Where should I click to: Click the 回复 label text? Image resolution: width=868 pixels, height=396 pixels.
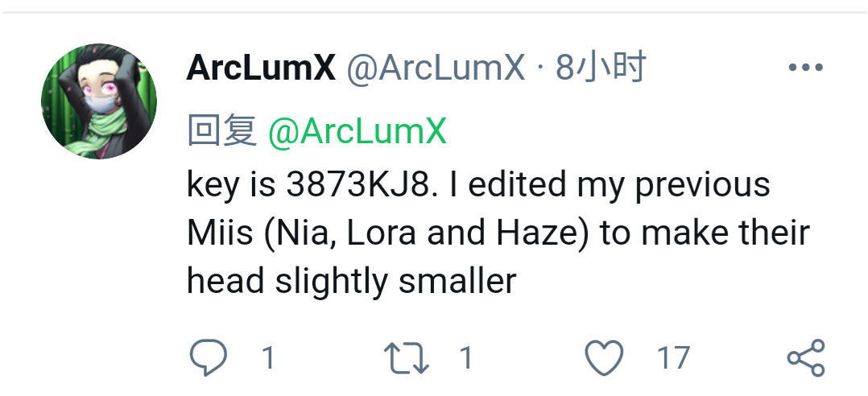click(222, 131)
